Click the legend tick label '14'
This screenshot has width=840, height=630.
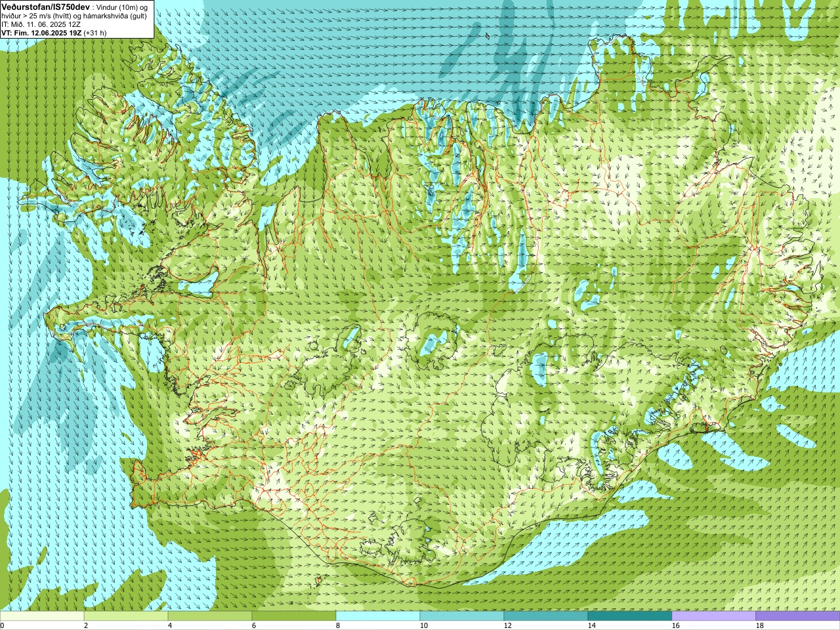(591, 625)
